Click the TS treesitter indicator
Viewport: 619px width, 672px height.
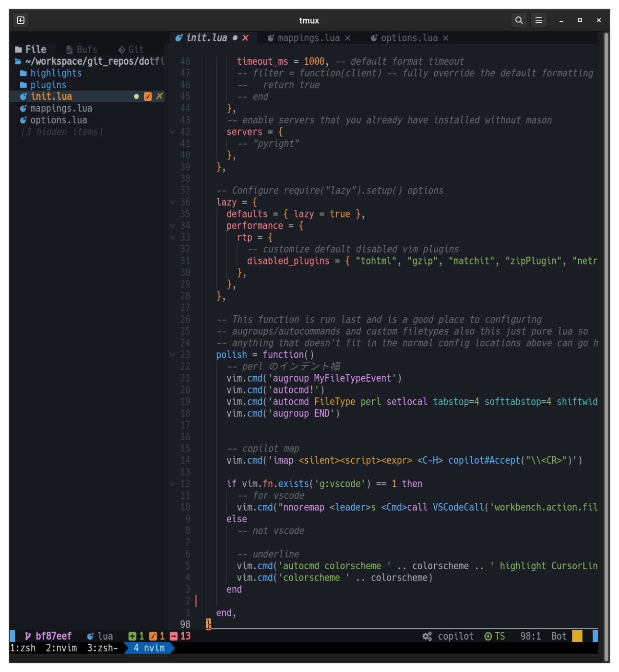pos(494,636)
